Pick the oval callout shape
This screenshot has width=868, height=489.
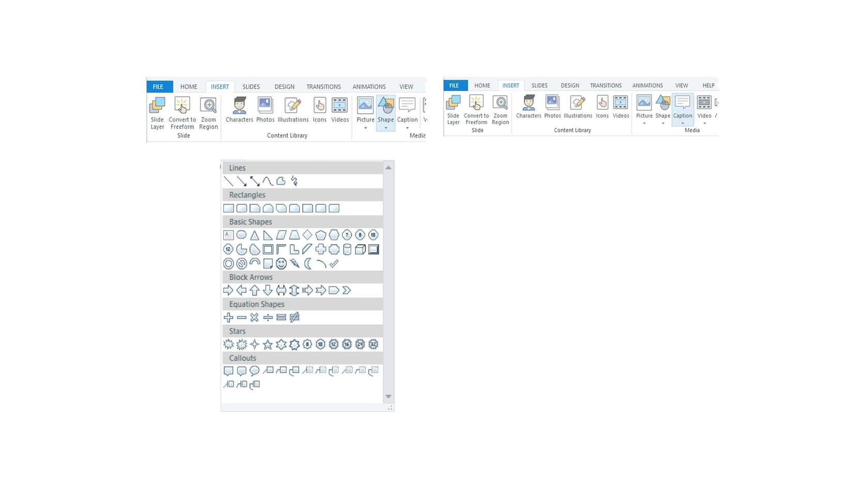[x=254, y=371]
